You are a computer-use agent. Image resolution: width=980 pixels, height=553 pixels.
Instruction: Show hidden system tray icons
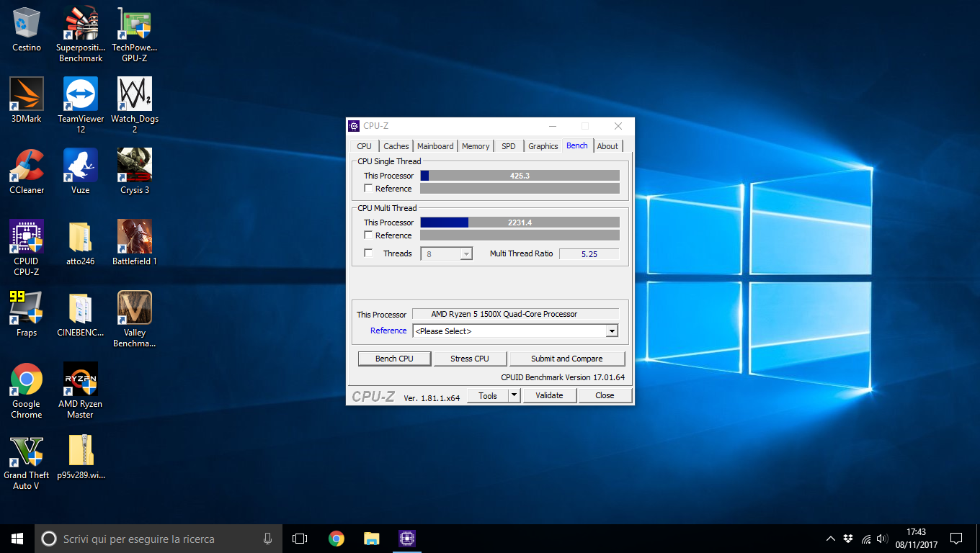coord(830,539)
